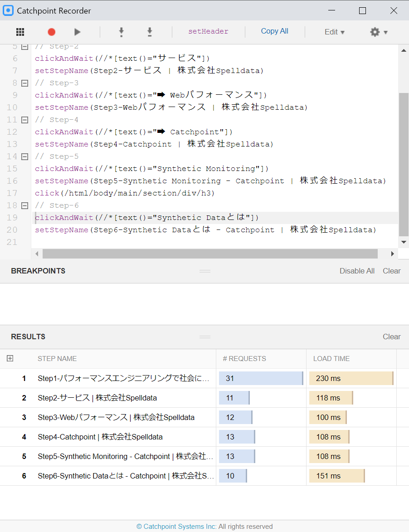Select result row Step1-パフォーマンスエンジニアリング
Image resolution: width=409 pixels, height=532 pixels.
(x=204, y=378)
